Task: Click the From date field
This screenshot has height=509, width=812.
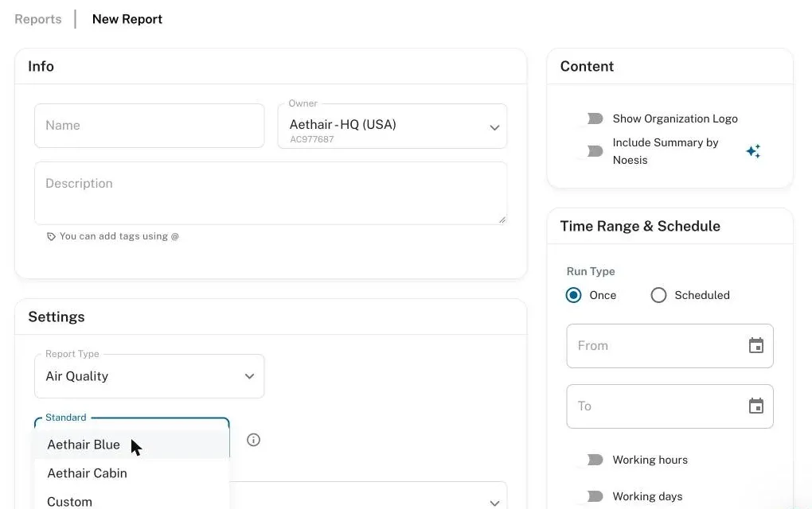Action: (670, 346)
